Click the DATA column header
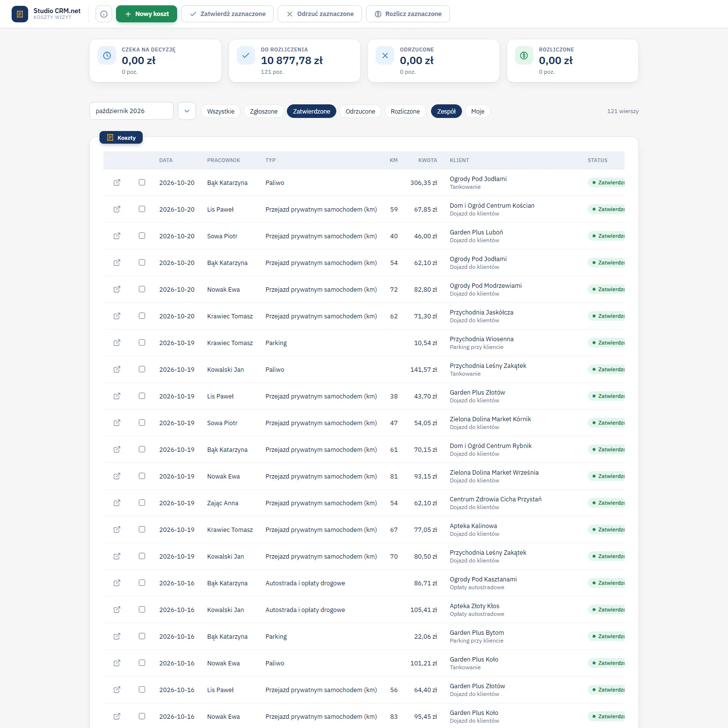The height and width of the screenshot is (728, 728). pyautogui.click(x=166, y=160)
